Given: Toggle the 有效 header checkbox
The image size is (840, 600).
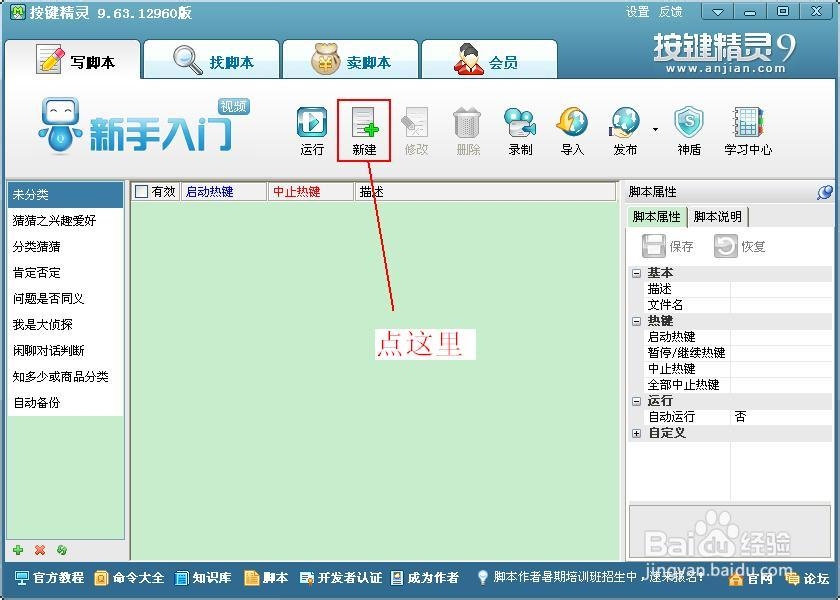Looking at the screenshot, I should pos(141,191).
